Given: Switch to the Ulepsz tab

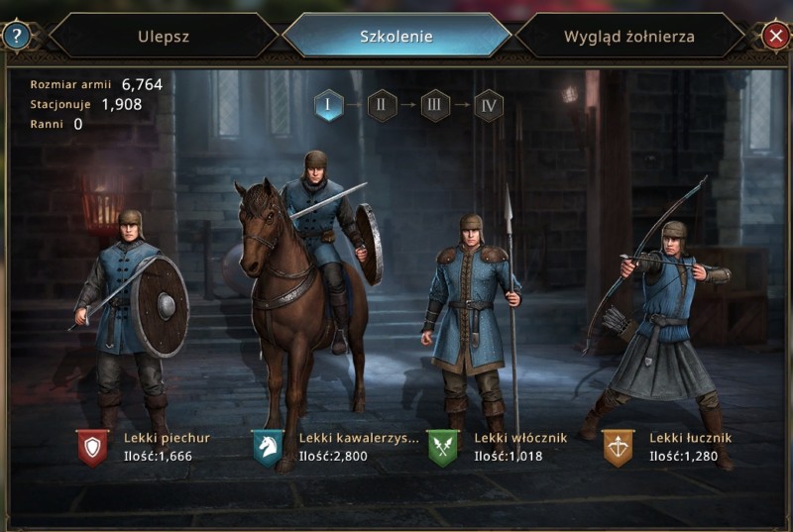Looking at the screenshot, I should pos(164,37).
